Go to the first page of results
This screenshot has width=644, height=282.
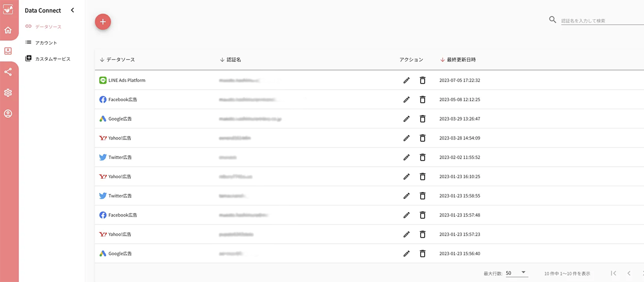click(x=613, y=273)
